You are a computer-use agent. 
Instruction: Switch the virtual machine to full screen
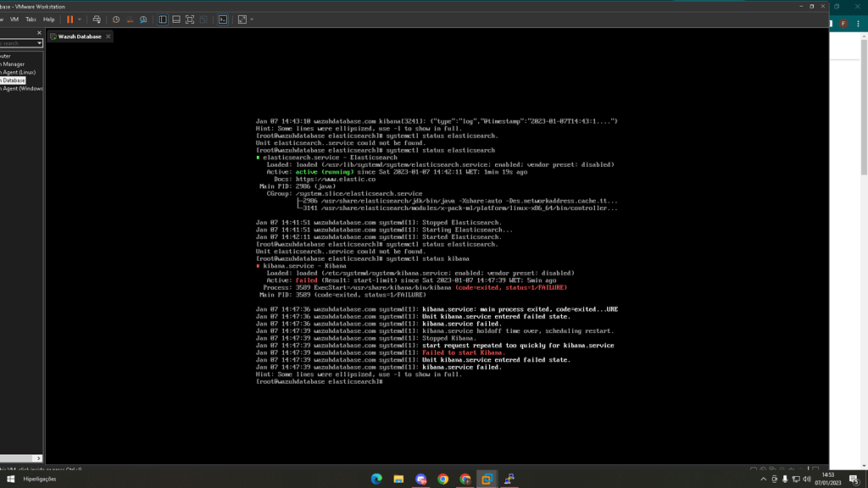click(x=190, y=19)
